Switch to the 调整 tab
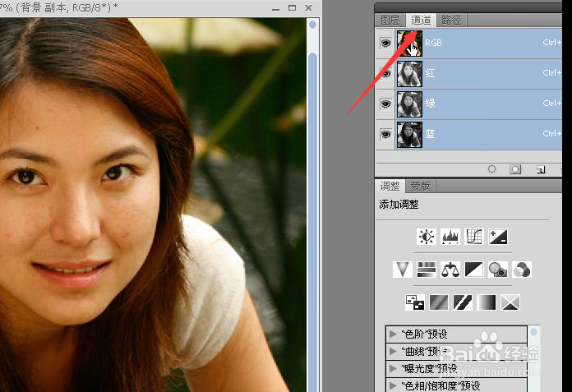572x392 pixels. click(390, 187)
